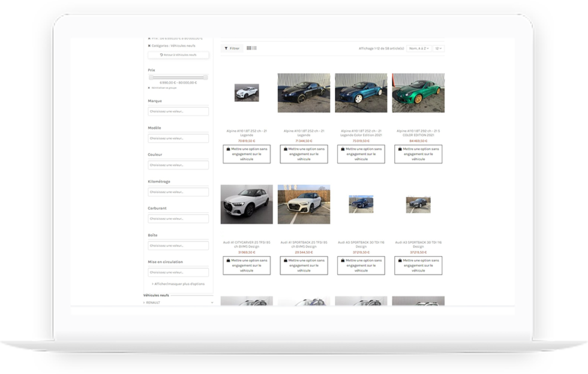588x374 pixels.
Task: Grab the minimum price slider handle
Action: click(x=151, y=77)
